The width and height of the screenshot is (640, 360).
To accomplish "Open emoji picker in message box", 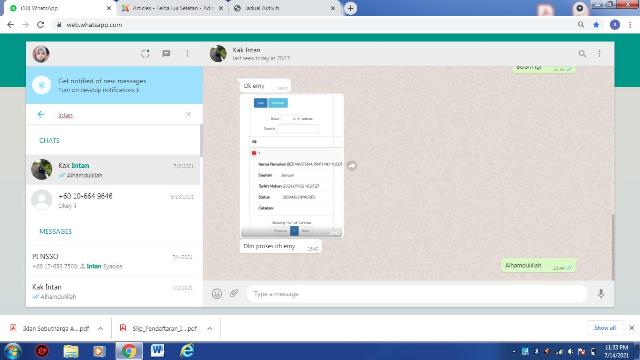I will [217, 293].
